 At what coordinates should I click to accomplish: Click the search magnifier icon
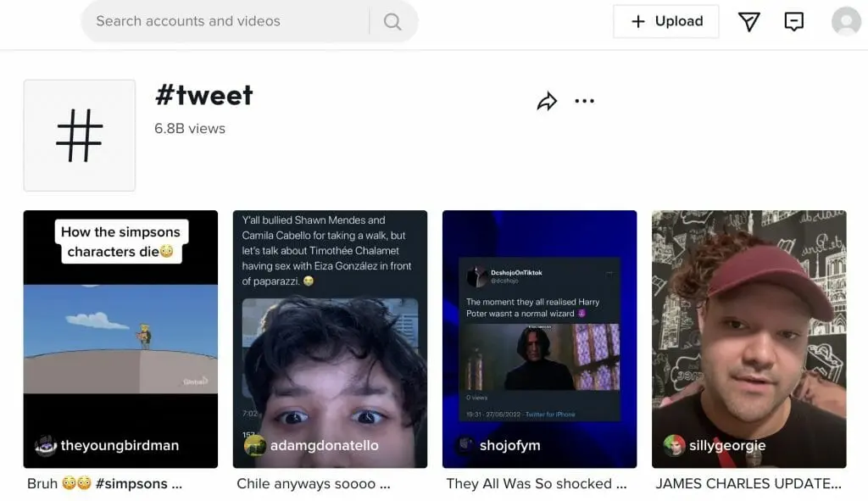(x=392, y=21)
